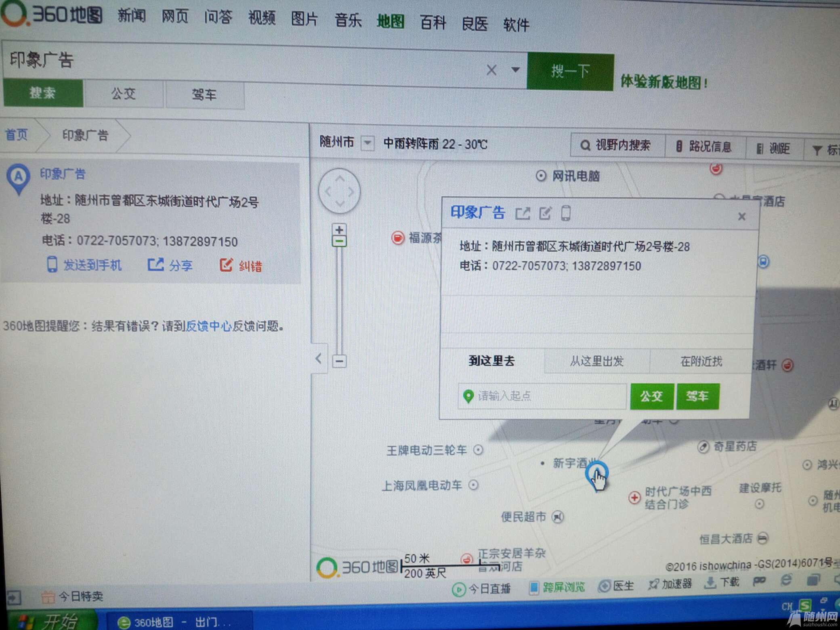Click the send-to-phone icon in popup header
The image size is (840, 630).
[x=566, y=213]
